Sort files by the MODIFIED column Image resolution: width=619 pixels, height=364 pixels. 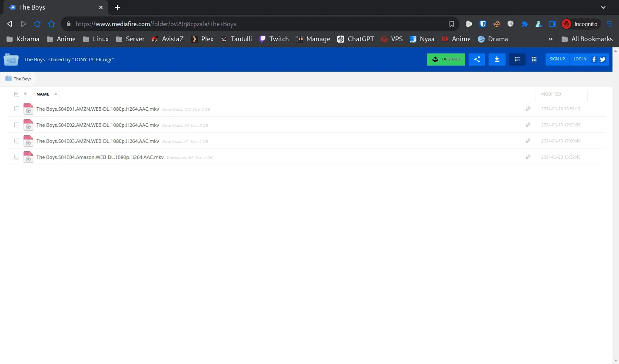coord(551,94)
